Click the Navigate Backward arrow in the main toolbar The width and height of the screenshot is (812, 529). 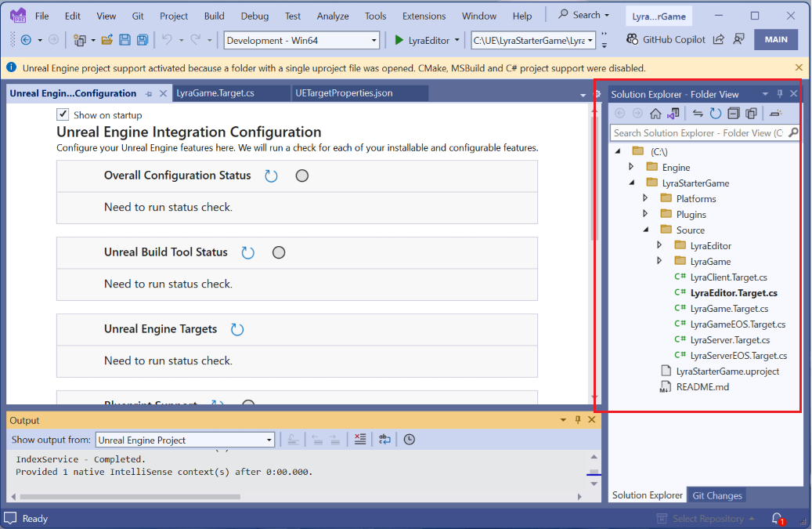(x=26, y=40)
